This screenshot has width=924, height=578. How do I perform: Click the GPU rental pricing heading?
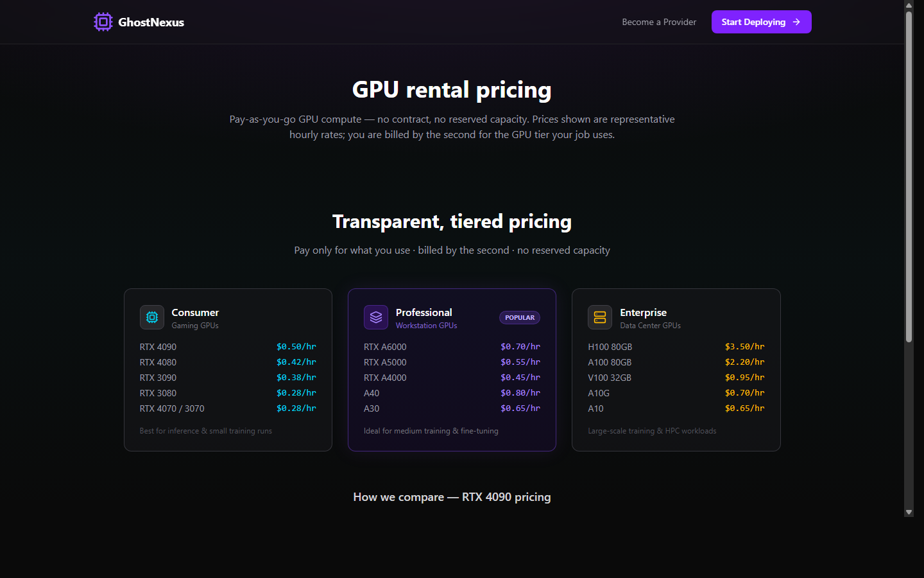point(452,90)
